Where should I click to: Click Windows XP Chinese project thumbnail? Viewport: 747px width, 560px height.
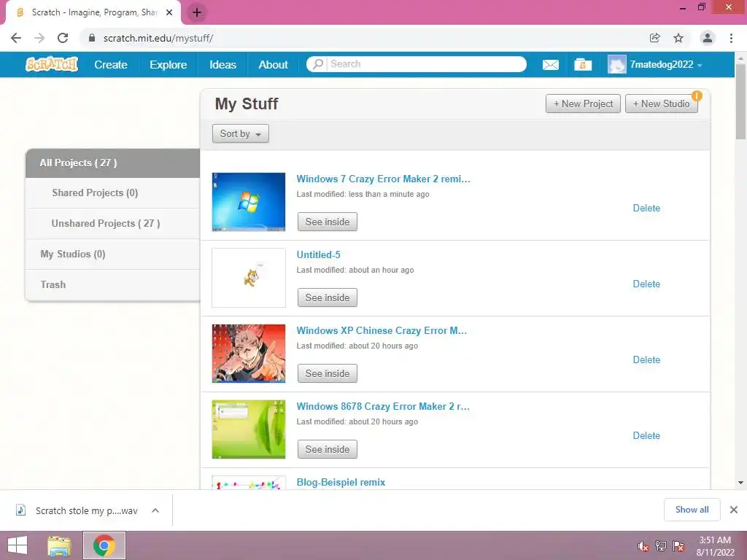pyautogui.click(x=249, y=354)
